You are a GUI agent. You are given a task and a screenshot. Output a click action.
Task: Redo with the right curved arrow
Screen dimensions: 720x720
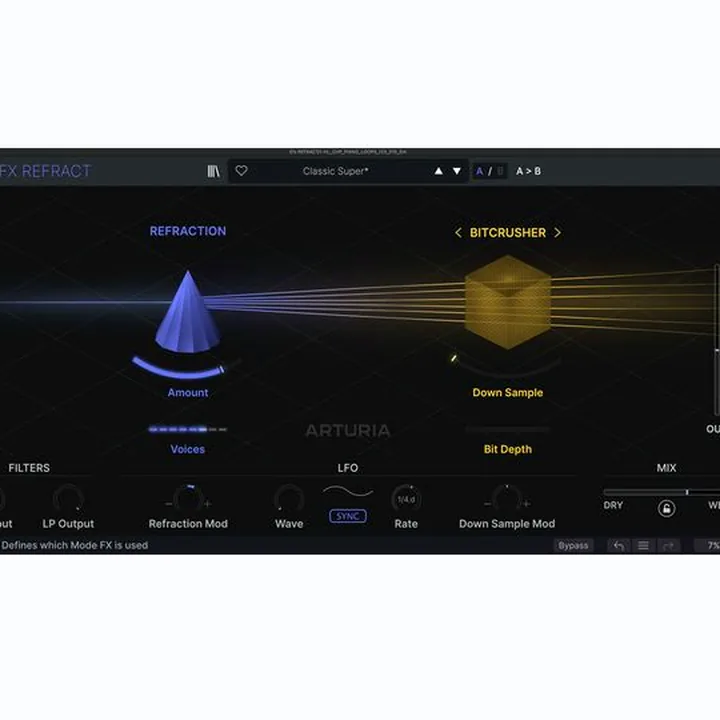668,546
